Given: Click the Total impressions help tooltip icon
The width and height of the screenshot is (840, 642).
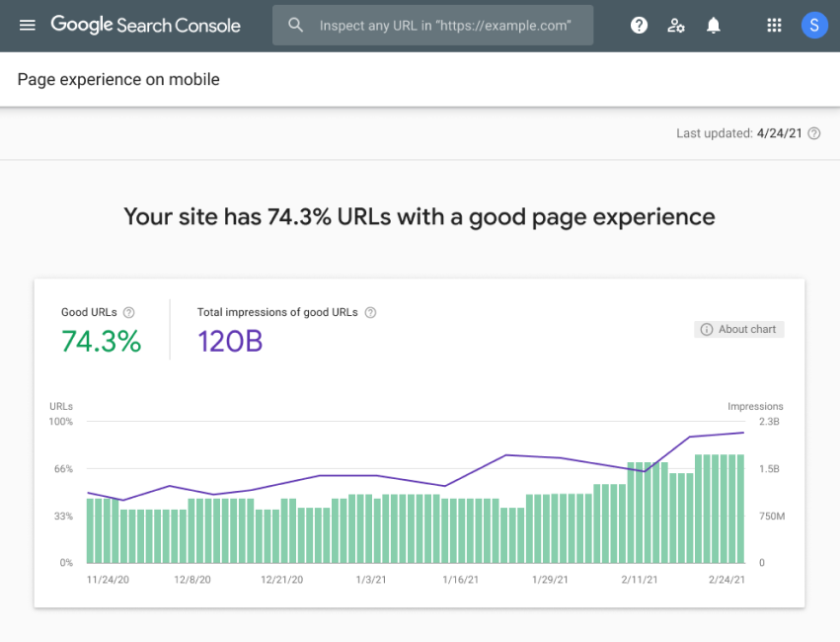Looking at the screenshot, I should [x=370, y=312].
